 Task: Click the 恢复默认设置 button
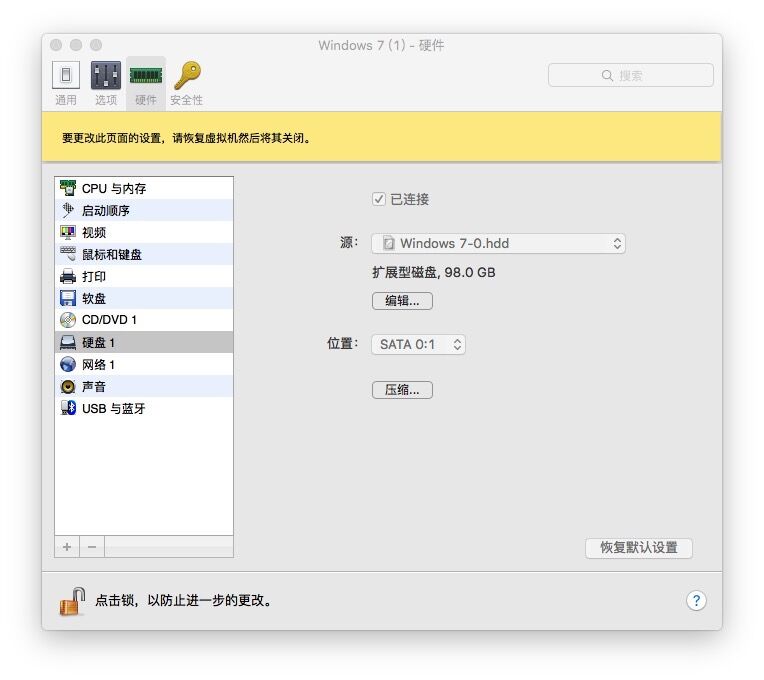(638, 548)
